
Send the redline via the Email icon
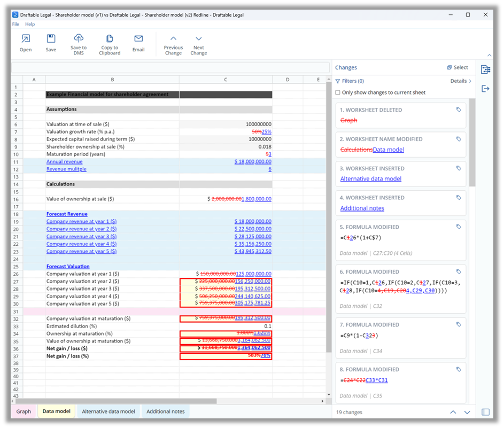[x=138, y=42]
